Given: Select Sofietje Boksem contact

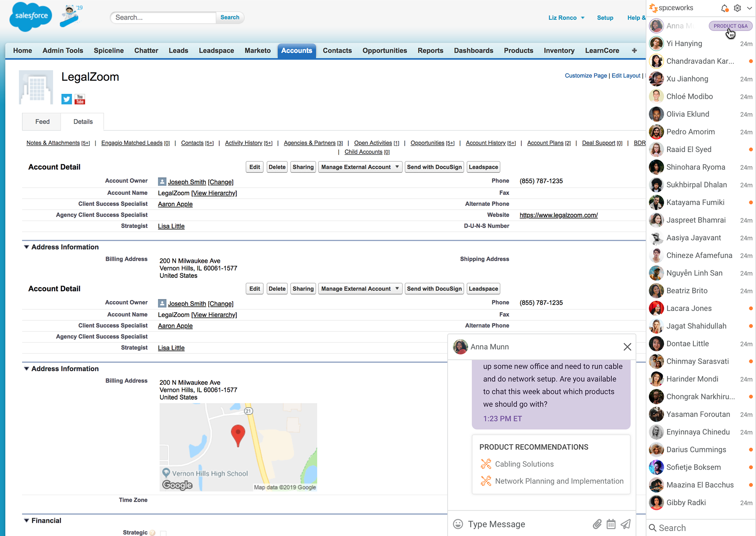Looking at the screenshot, I should pyautogui.click(x=701, y=467).
